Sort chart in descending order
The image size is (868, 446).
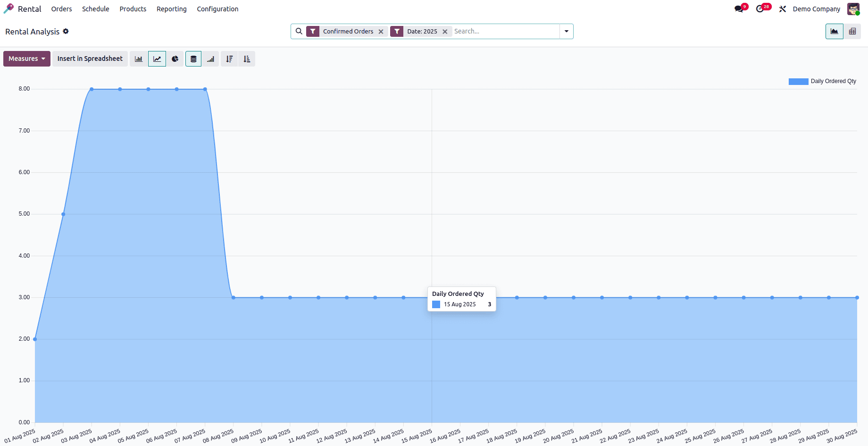[x=229, y=59]
